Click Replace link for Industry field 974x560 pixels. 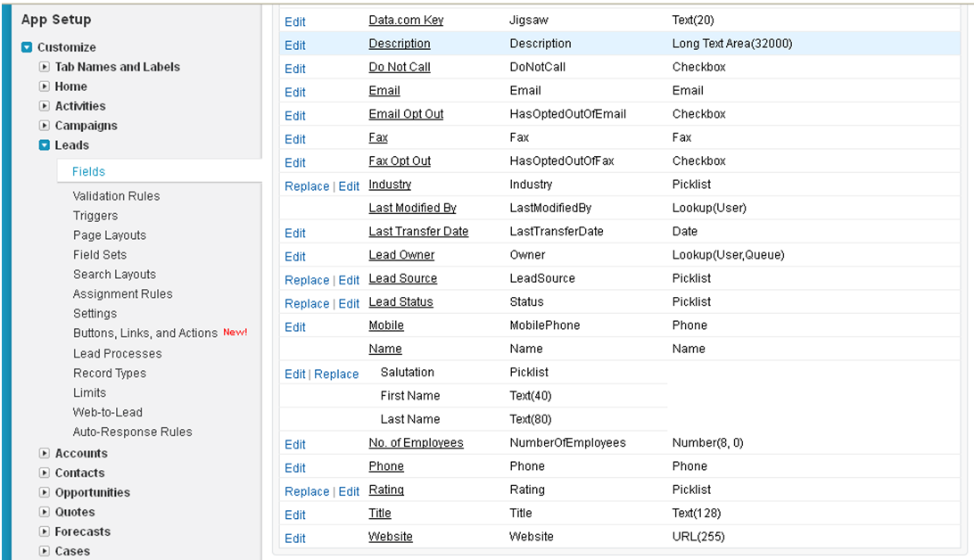(x=307, y=186)
